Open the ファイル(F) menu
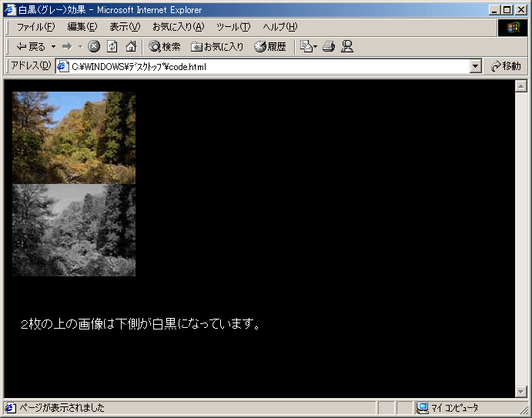Image resolution: width=532 pixels, height=418 pixels. pos(35,27)
